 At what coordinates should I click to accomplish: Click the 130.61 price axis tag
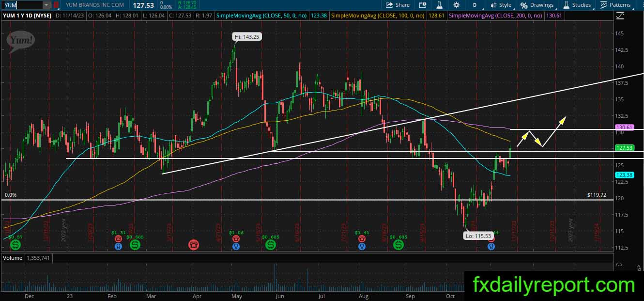point(624,127)
